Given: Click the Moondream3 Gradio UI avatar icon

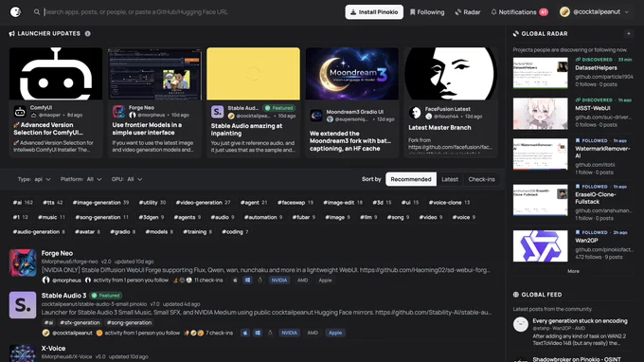Looking at the screenshot, I should coord(315,116).
